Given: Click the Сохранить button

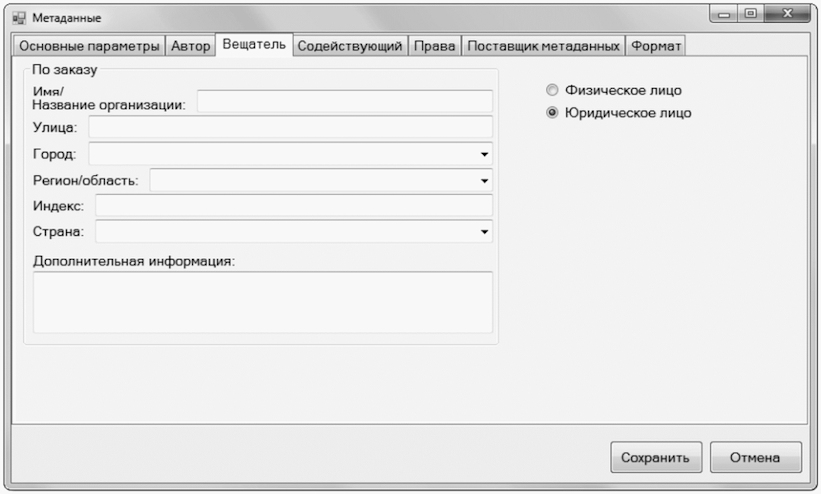Looking at the screenshot, I should pyautogui.click(x=656, y=457).
